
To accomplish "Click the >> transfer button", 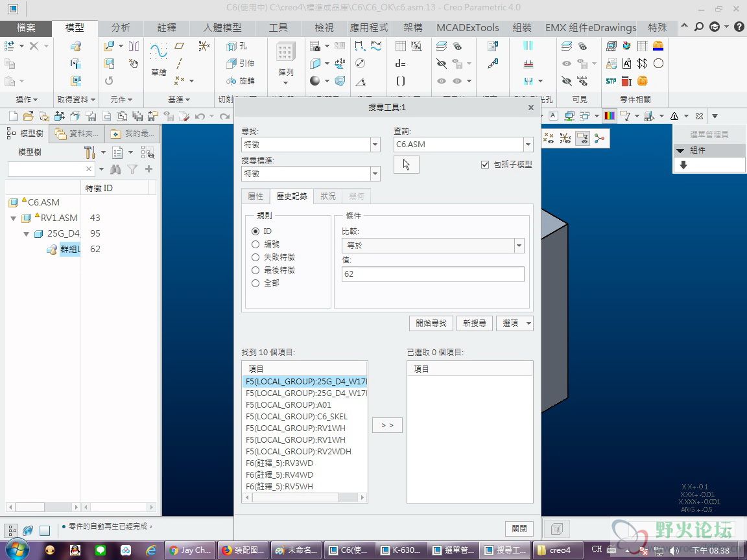I will pyautogui.click(x=387, y=425).
